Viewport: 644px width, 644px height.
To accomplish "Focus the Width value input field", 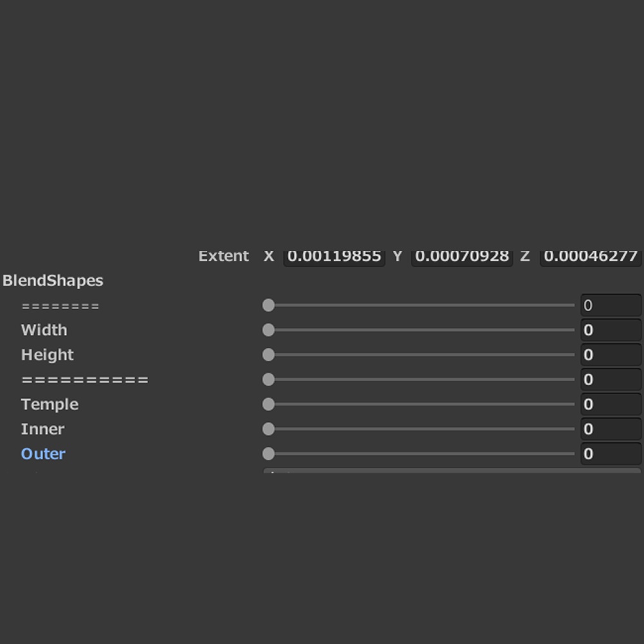I will [x=610, y=330].
